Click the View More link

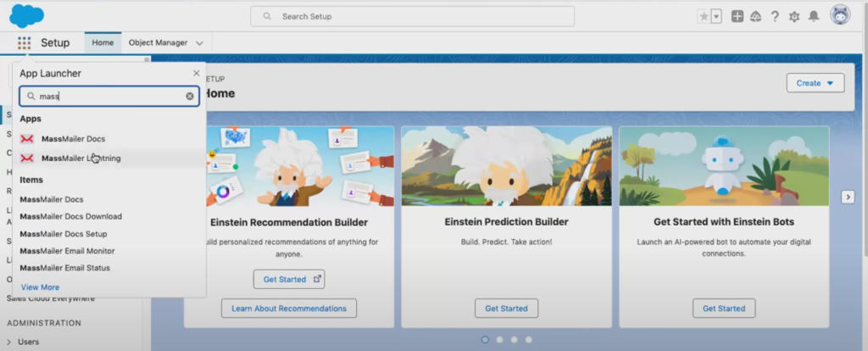point(40,287)
